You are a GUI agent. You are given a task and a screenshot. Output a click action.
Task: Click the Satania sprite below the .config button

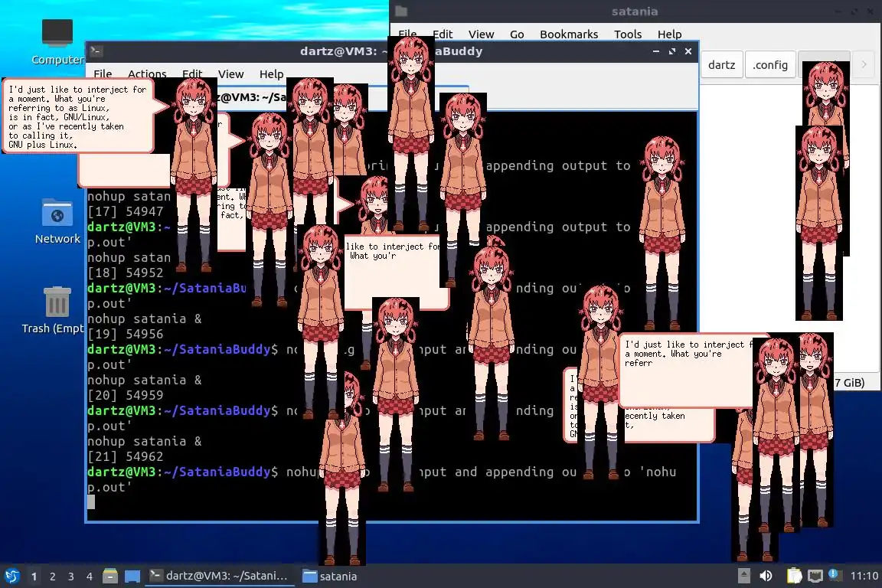819,223
